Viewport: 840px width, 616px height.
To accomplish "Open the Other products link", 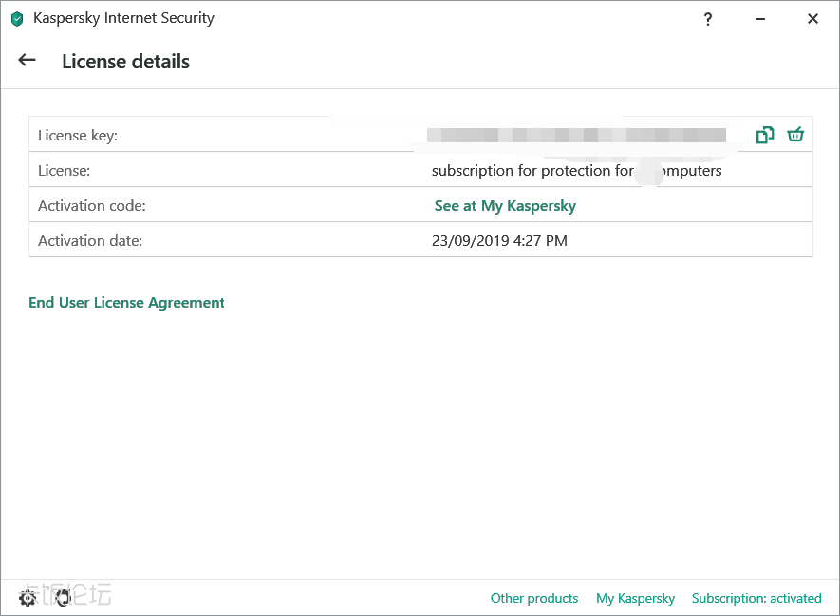I will pos(533,598).
